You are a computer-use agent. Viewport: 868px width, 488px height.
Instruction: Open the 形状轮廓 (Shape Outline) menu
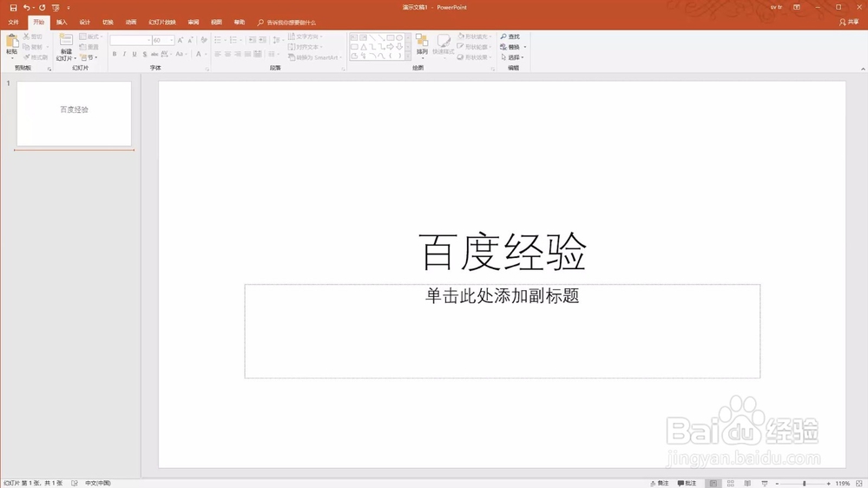474,47
